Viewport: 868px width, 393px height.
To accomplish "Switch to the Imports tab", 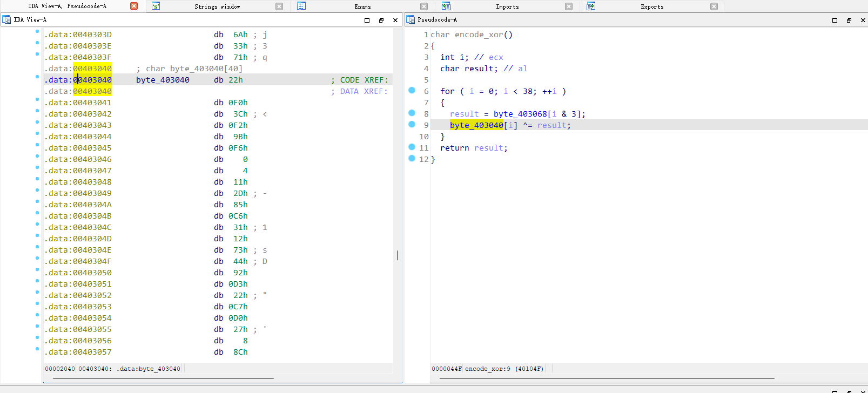I will (x=507, y=6).
